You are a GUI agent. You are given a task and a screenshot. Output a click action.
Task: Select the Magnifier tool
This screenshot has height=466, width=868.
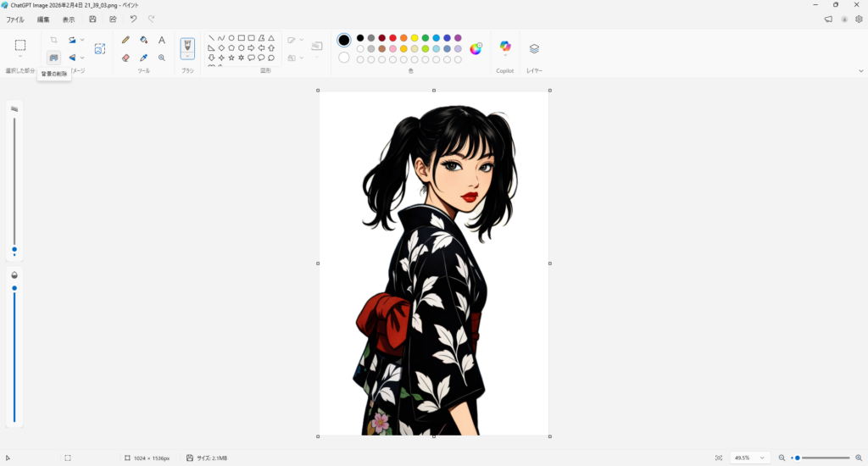point(162,58)
